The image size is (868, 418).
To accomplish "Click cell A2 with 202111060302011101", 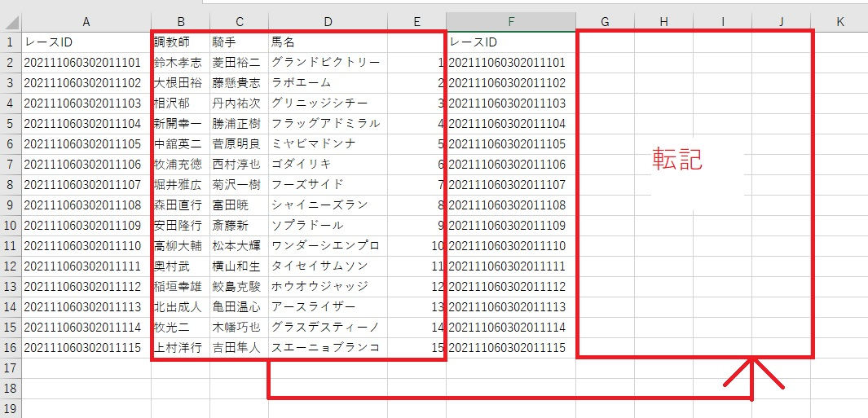I will click(86, 63).
